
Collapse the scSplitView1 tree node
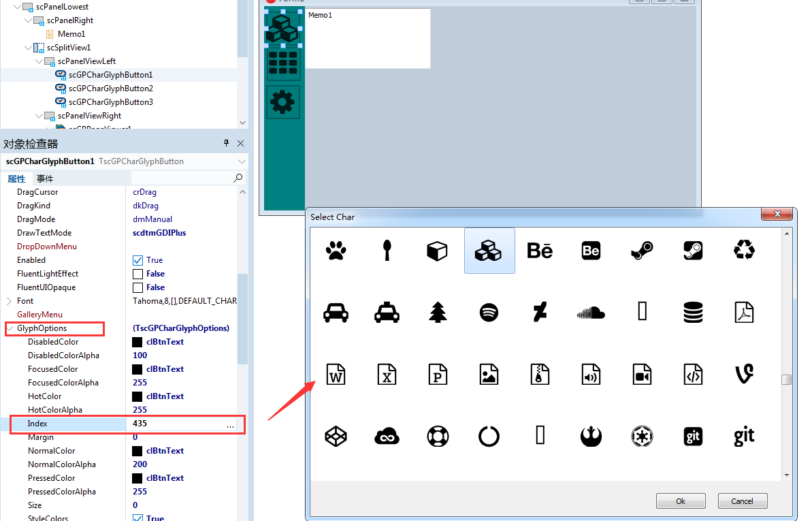tap(29, 47)
